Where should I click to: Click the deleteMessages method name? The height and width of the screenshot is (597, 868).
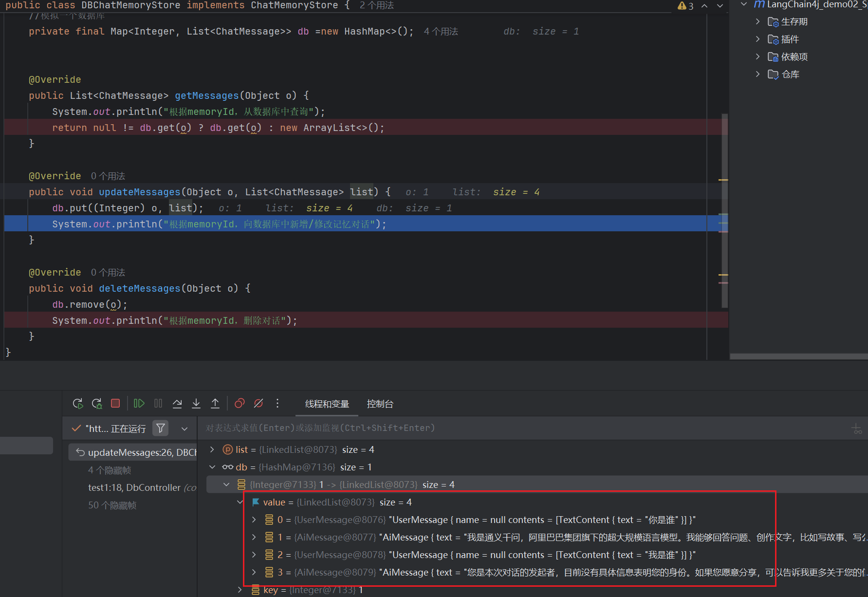pos(140,289)
